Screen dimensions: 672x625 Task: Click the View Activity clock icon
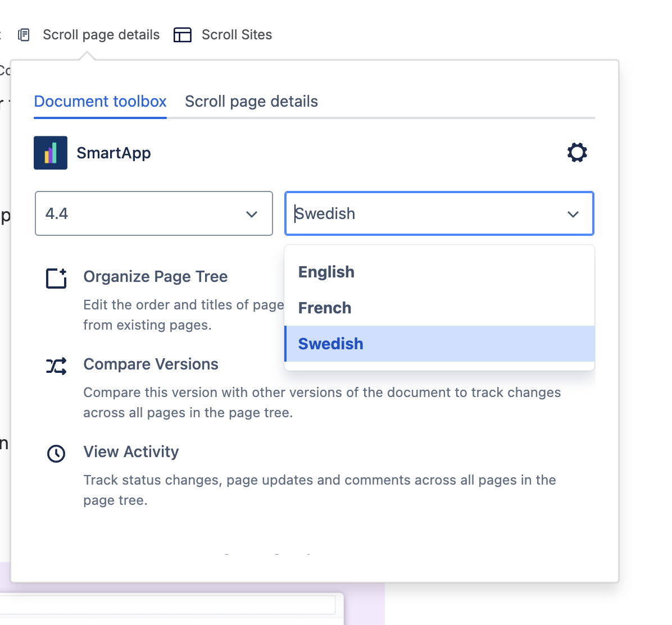pos(56,453)
